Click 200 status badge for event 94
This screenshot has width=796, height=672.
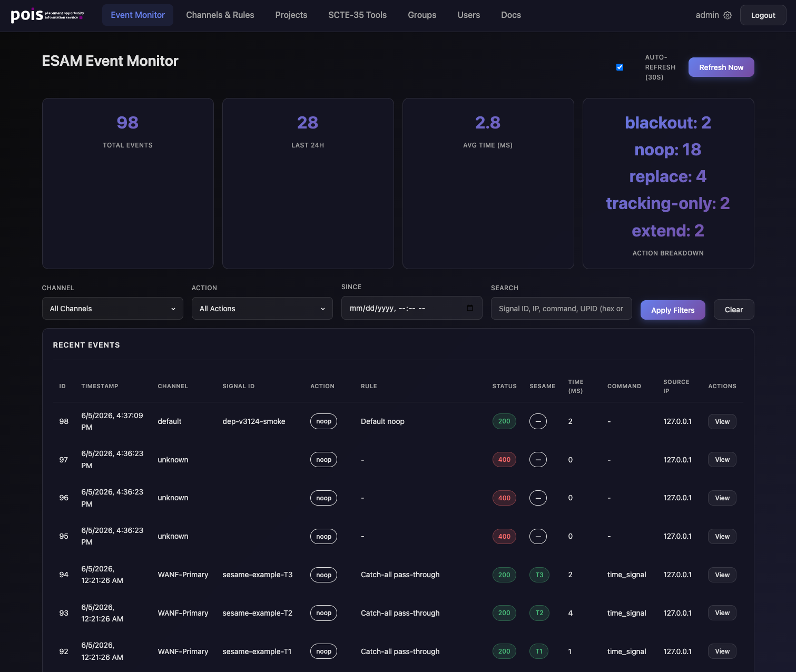click(504, 575)
